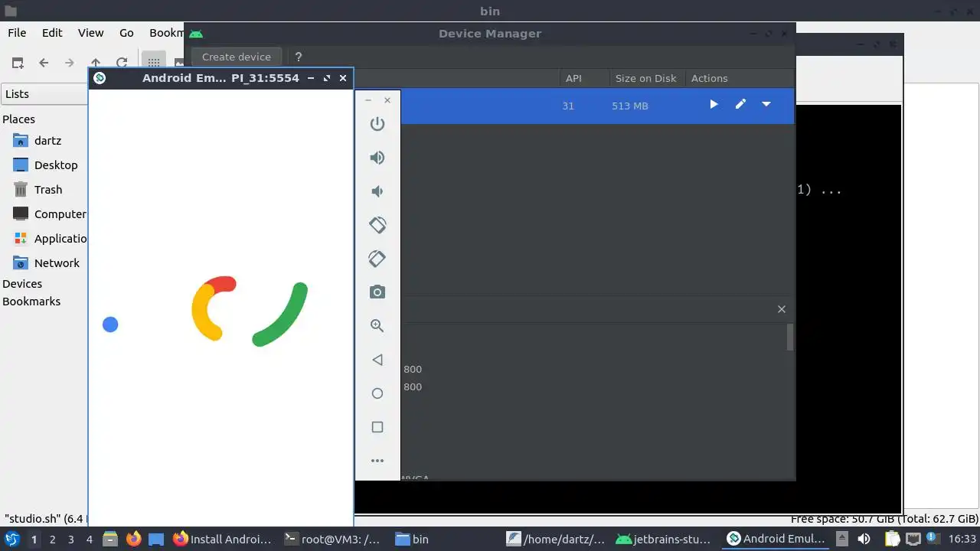
Task: Tap the emulator Overview square button
Action: (377, 427)
